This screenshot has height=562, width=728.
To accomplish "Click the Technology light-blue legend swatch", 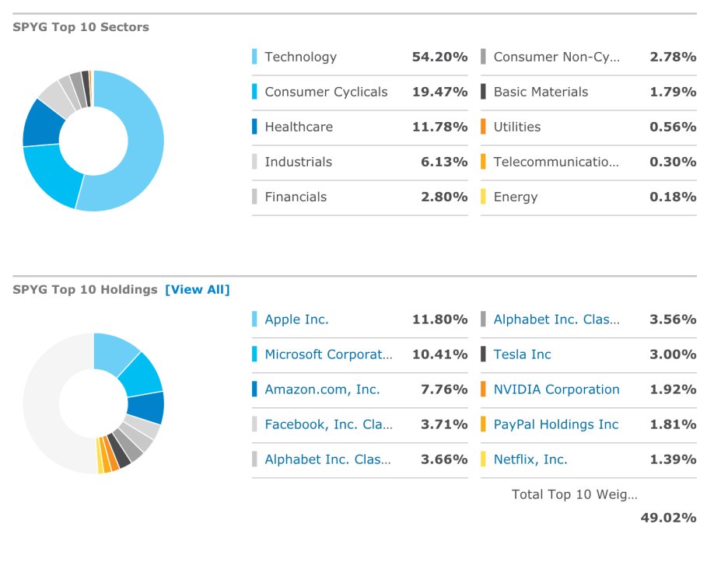I will click(254, 56).
